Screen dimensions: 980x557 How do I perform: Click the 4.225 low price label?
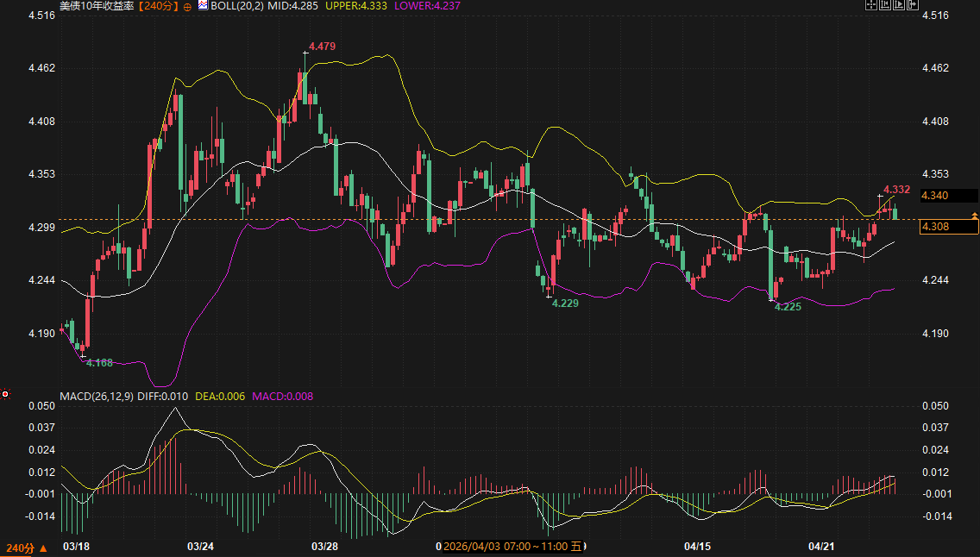(x=788, y=307)
